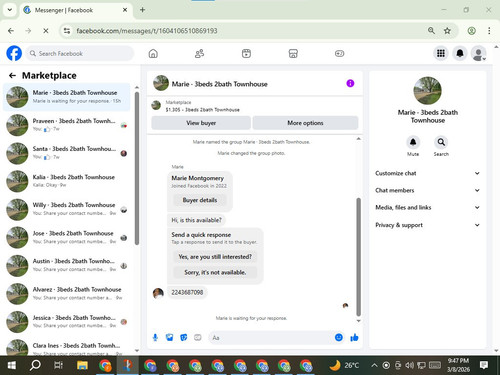Click the conversation list scrollbar
Screen dimensions: 500x375
(137, 168)
